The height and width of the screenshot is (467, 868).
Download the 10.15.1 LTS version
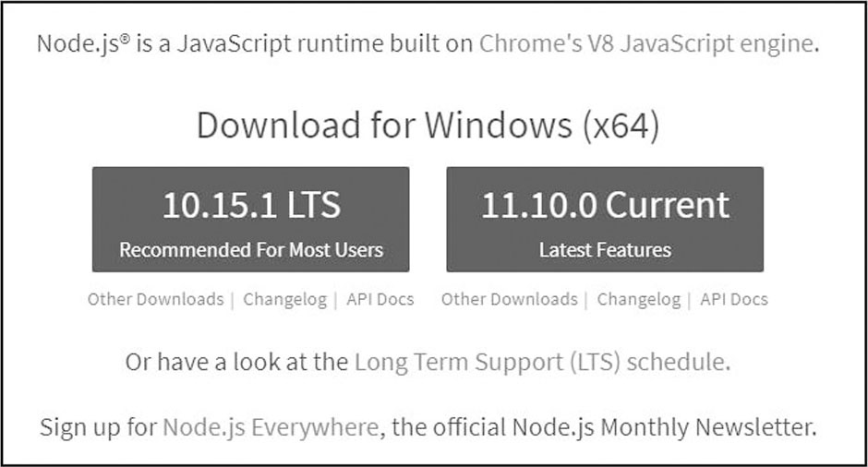(x=251, y=219)
